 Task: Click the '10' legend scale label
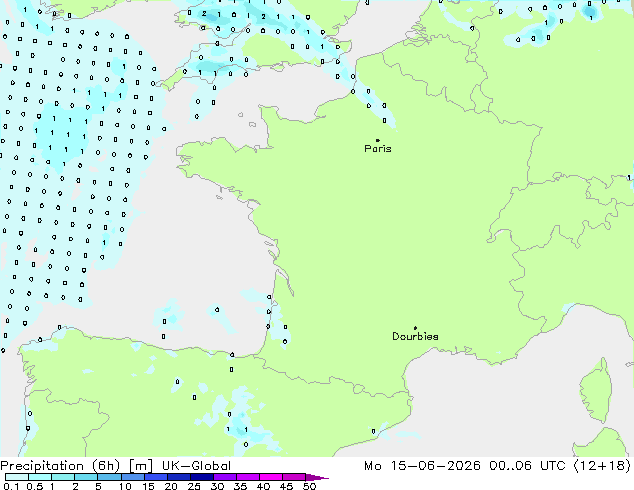pos(125,486)
